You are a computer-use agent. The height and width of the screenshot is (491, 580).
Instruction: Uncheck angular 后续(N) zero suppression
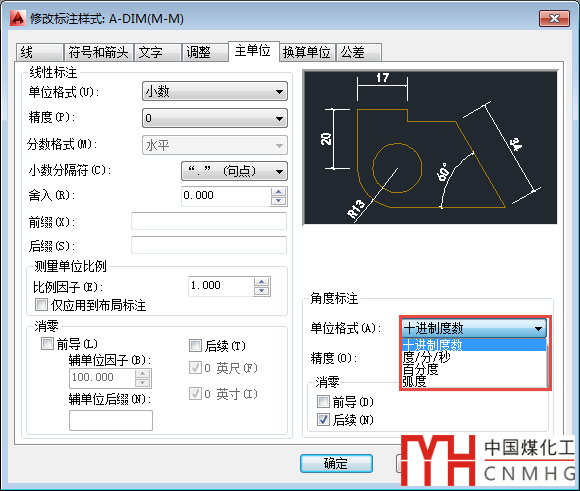pyautogui.click(x=323, y=420)
